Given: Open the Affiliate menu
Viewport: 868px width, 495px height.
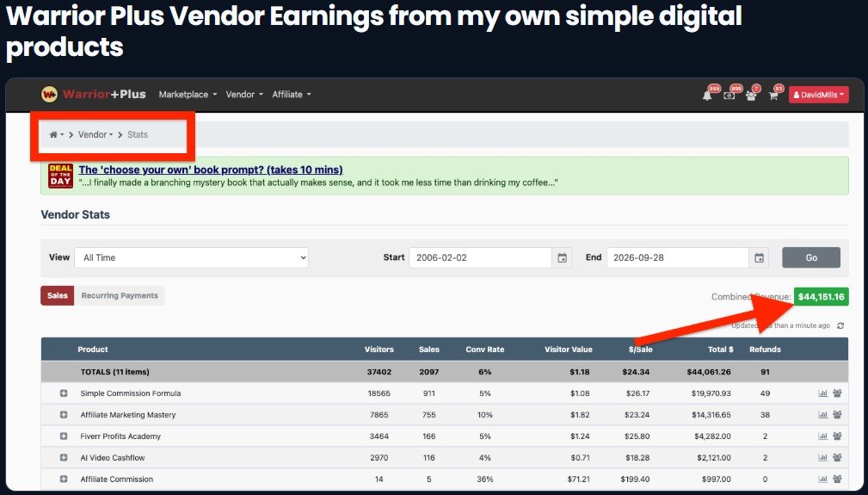Looking at the screenshot, I should coord(291,94).
